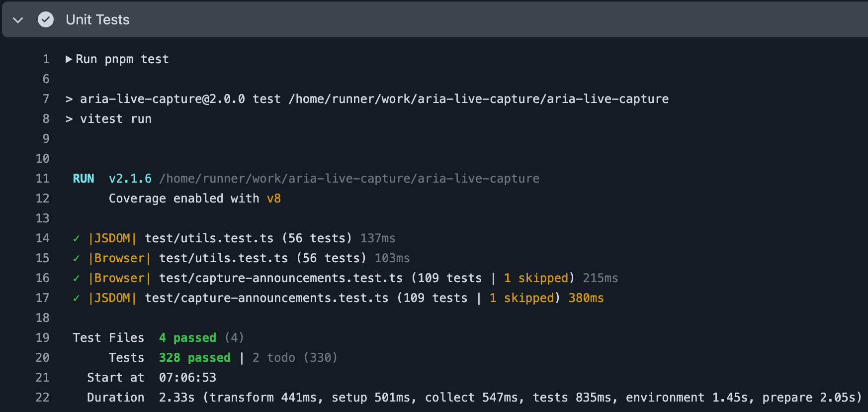The width and height of the screenshot is (868, 412).
Task: Select log line number 20
Action: (43, 358)
